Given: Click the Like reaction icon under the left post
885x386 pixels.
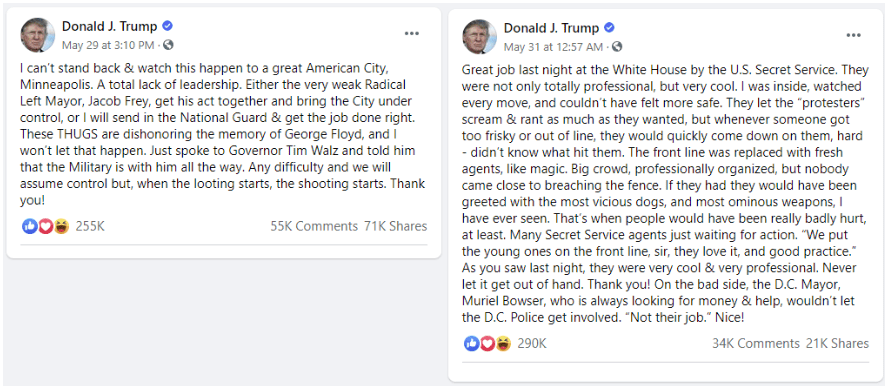Looking at the screenshot, I should [29, 226].
